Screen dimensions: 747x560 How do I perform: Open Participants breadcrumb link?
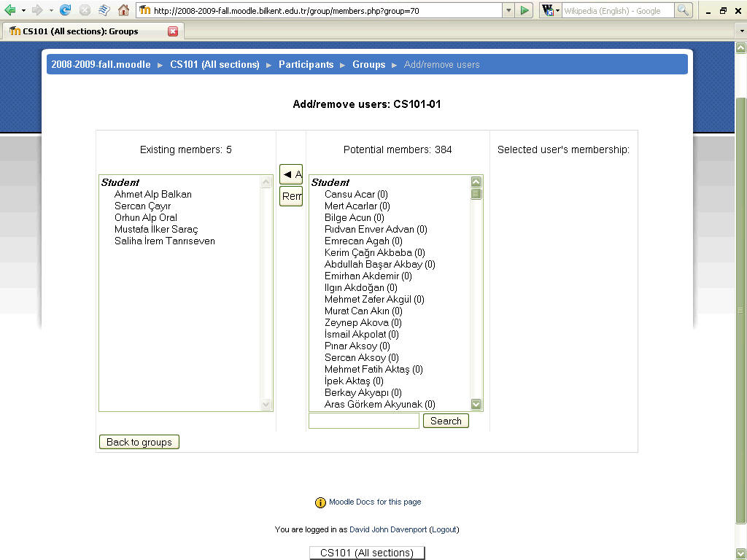click(306, 64)
